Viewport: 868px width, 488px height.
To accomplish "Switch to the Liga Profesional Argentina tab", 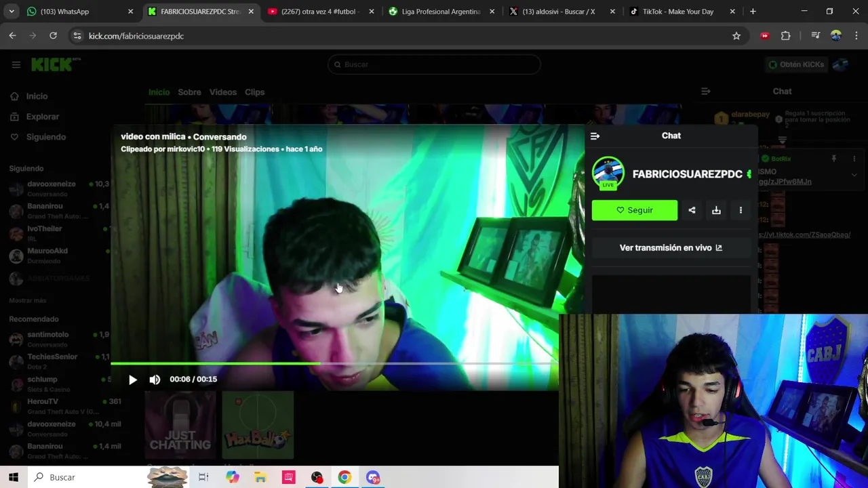I will point(442,12).
